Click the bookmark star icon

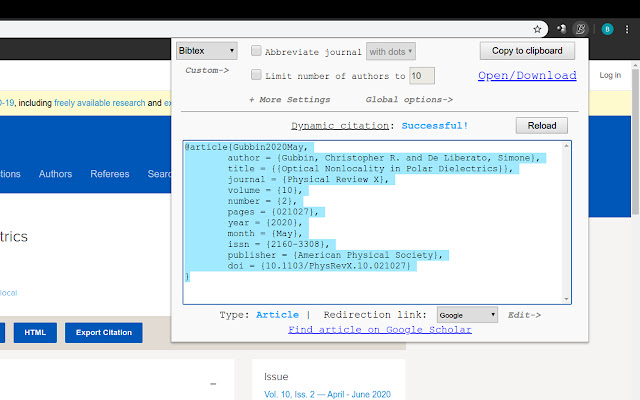[537, 29]
